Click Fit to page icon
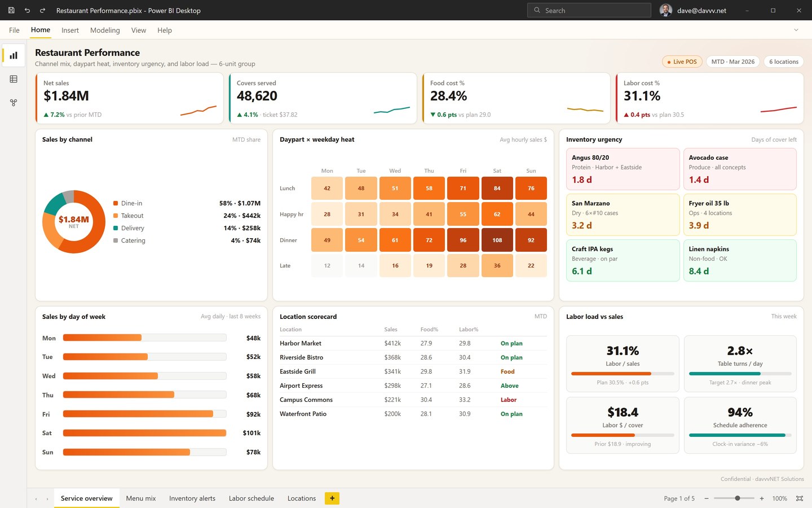 coord(800,498)
